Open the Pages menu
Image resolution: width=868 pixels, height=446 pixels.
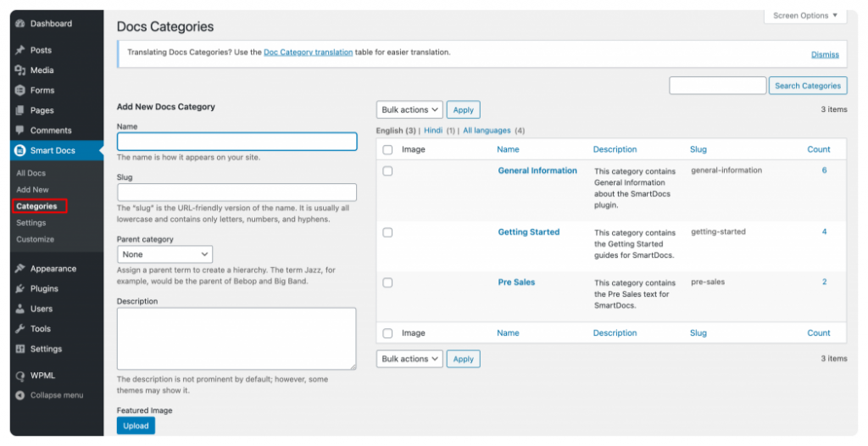42,110
